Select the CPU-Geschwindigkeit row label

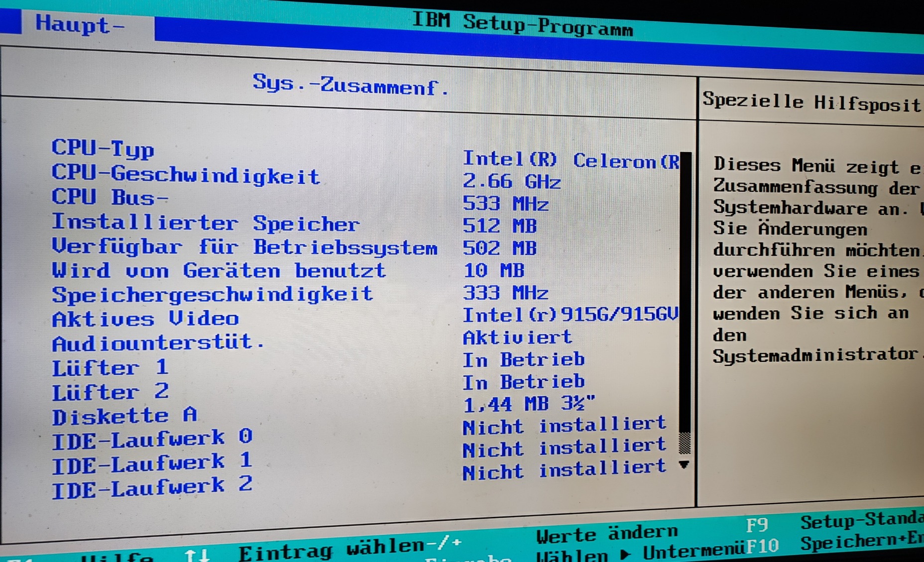pos(186,175)
